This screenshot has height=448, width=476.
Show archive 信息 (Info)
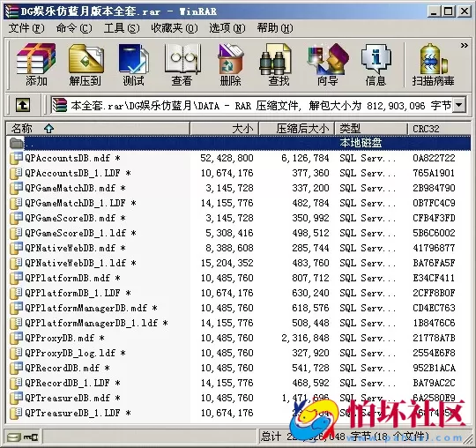tap(376, 64)
